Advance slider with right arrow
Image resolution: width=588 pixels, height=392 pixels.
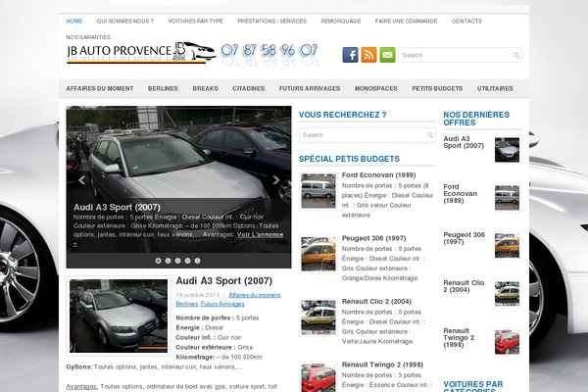pos(276,180)
